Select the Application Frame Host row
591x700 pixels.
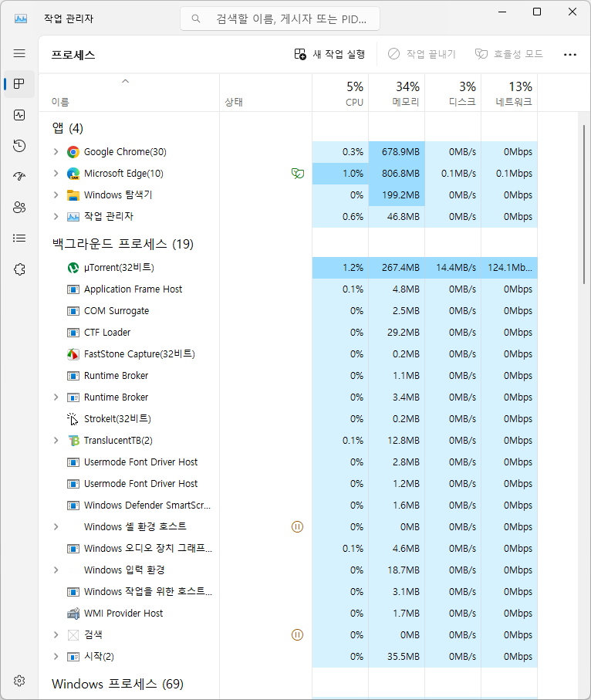point(288,289)
